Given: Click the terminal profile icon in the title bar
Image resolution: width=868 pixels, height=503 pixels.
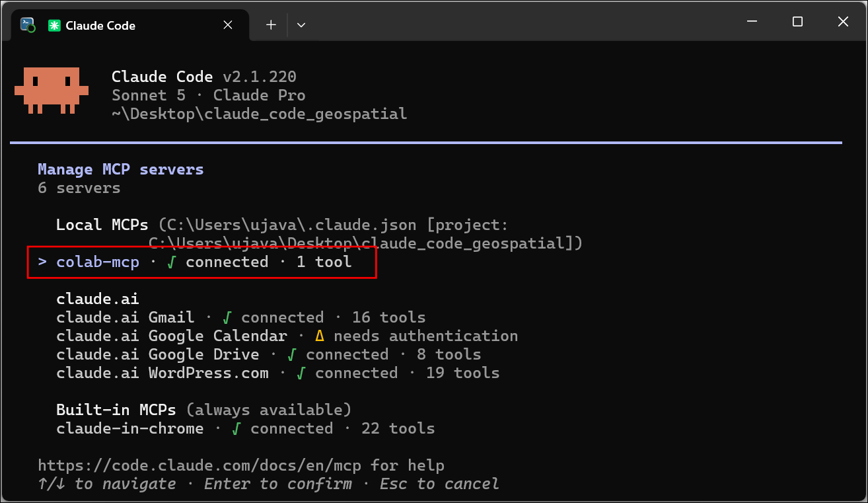Looking at the screenshot, I should click(28, 25).
